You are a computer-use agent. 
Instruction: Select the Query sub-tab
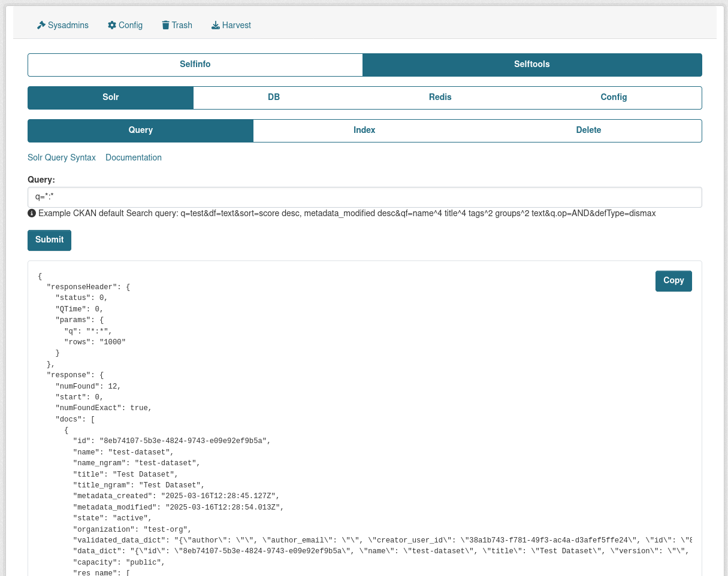click(x=141, y=131)
